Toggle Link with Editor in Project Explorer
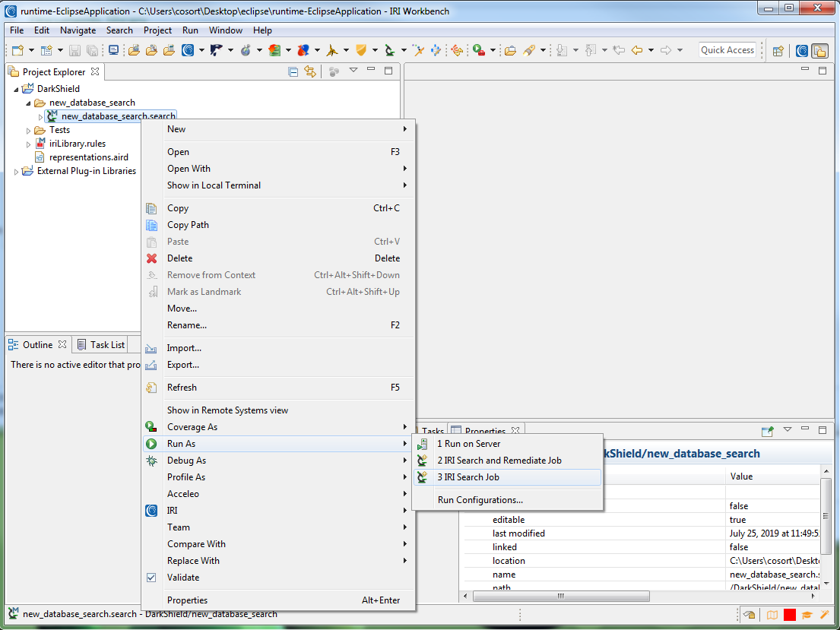The height and width of the screenshot is (630, 840). coord(310,71)
